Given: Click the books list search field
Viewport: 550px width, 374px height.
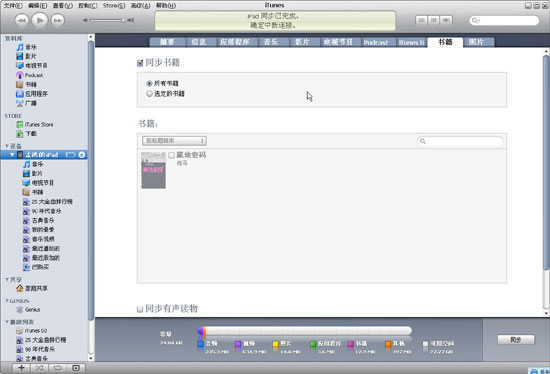Looking at the screenshot, I should 460,141.
